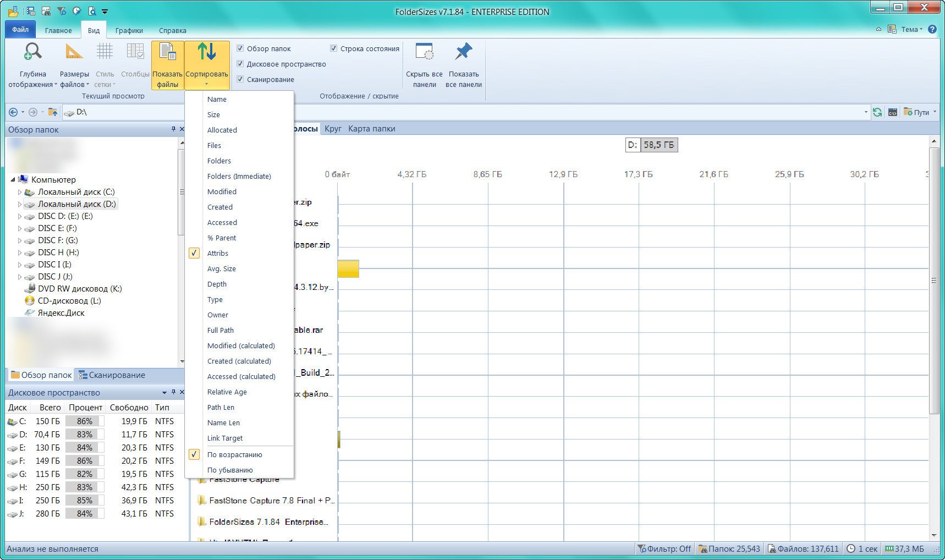Sort by Modified (calculated)
Image resolution: width=945 pixels, height=560 pixels.
pos(239,345)
